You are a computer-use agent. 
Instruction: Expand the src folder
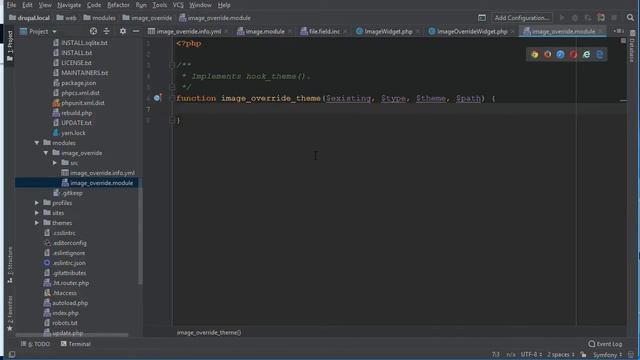55,163
